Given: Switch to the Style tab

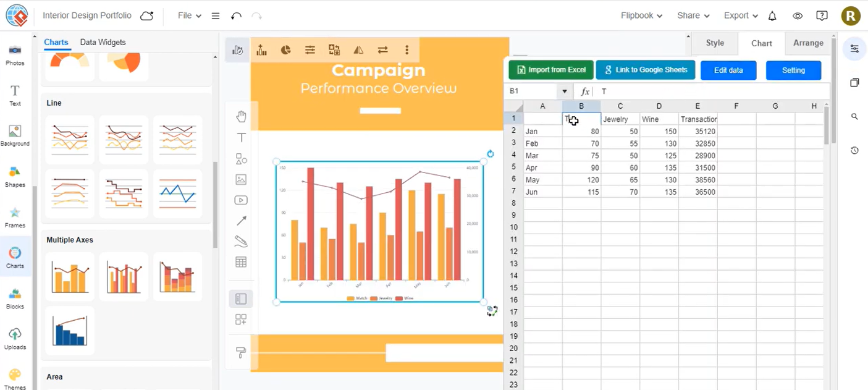Looking at the screenshot, I should point(715,43).
